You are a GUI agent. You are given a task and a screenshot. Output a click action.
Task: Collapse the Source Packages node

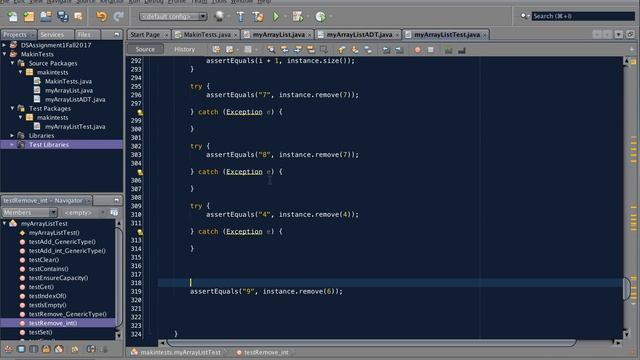pyautogui.click(x=12, y=63)
